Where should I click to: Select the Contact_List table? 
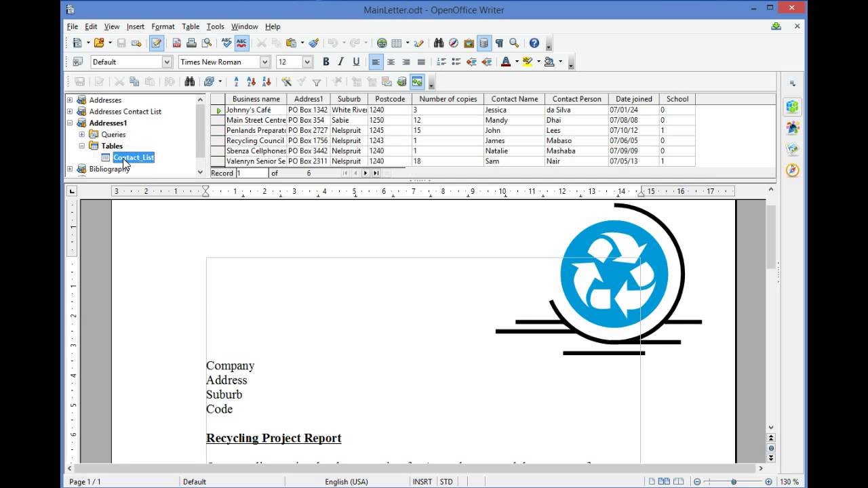point(134,157)
